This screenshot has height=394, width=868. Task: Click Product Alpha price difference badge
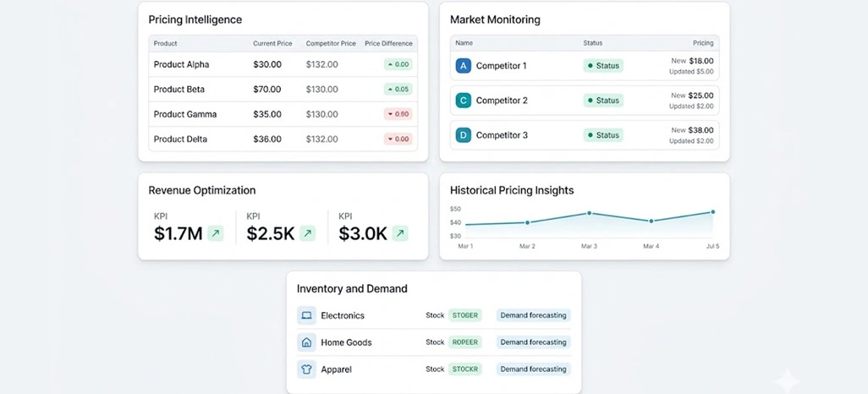pyautogui.click(x=398, y=65)
